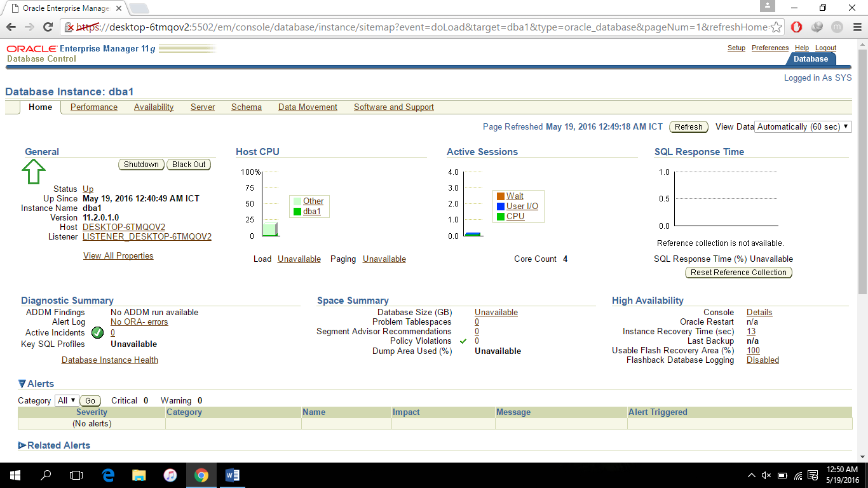Collapse the Alerts section triangle
Image resolution: width=868 pixels, height=488 pixels.
[x=22, y=384]
